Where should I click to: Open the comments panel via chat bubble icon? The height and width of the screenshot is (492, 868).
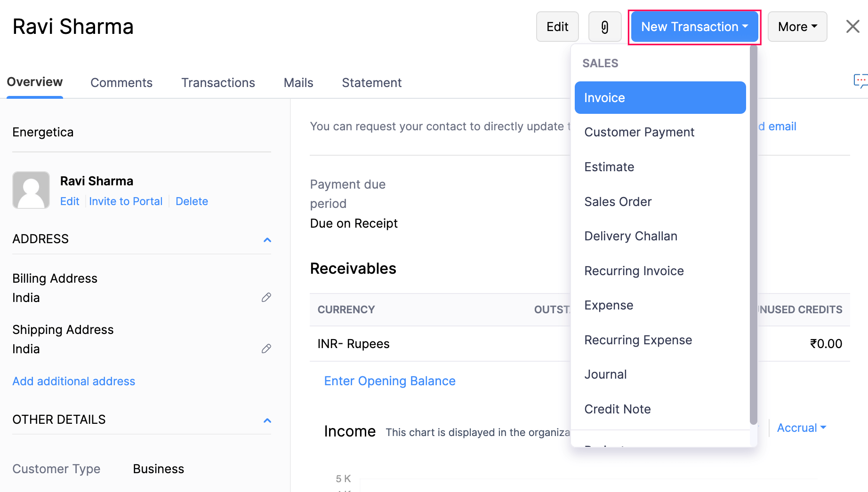click(861, 81)
